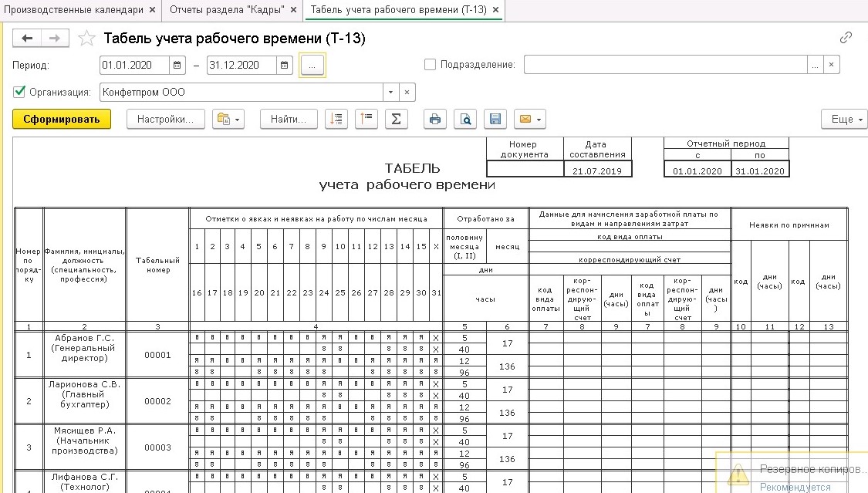Open report variants dropdown
868x493 pixels.
pos(228,119)
